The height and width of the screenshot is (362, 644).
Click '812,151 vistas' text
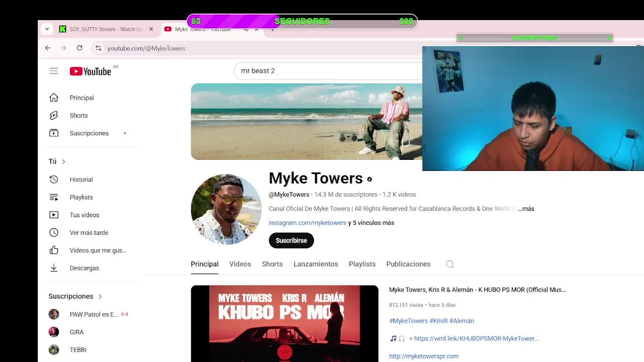point(406,305)
